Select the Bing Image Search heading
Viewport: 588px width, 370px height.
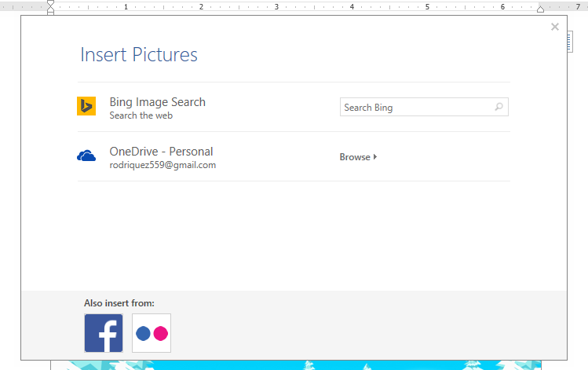pos(158,102)
